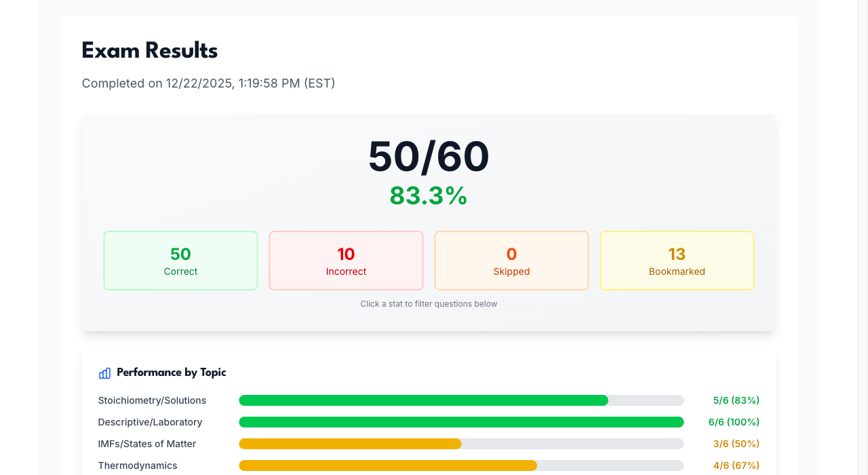Select the Correct stat card to filter questions
Screen dimensions: 868x475
(180, 260)
